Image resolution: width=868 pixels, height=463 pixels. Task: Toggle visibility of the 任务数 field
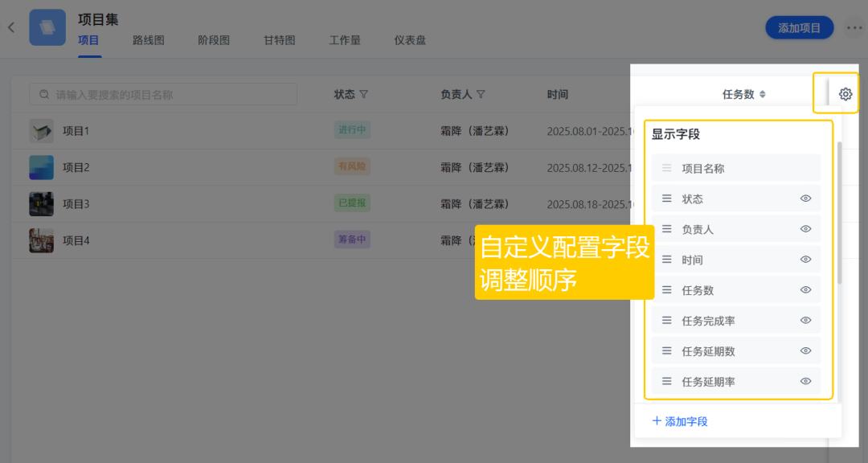[805, 290]
